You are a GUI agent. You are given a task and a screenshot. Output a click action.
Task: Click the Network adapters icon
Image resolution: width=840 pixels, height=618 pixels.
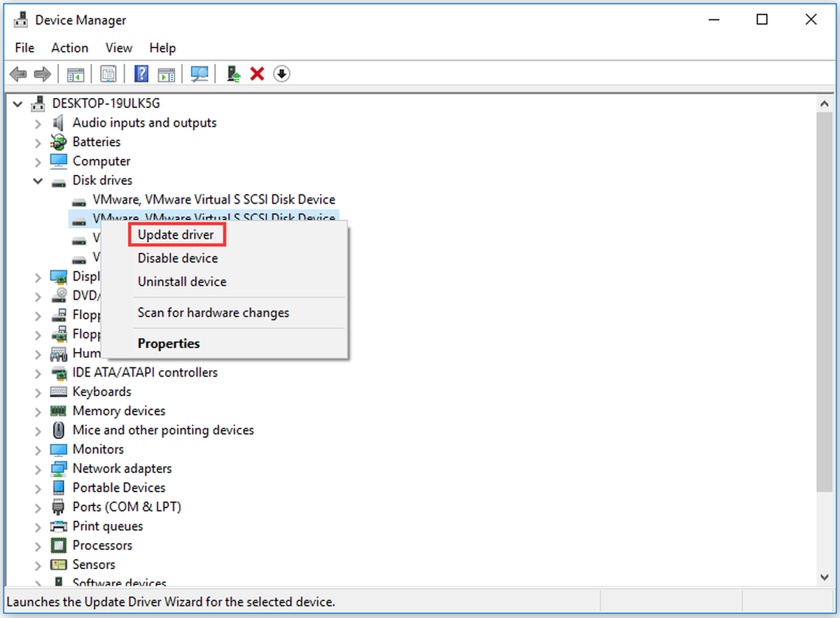59,469
